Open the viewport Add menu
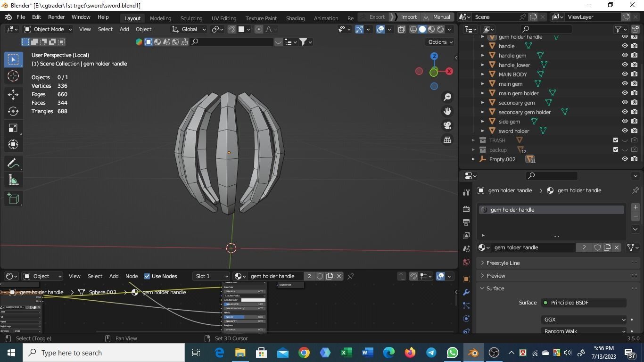Image resolution: width=644 pixels, height=362 pixels. tap(124, 29)
